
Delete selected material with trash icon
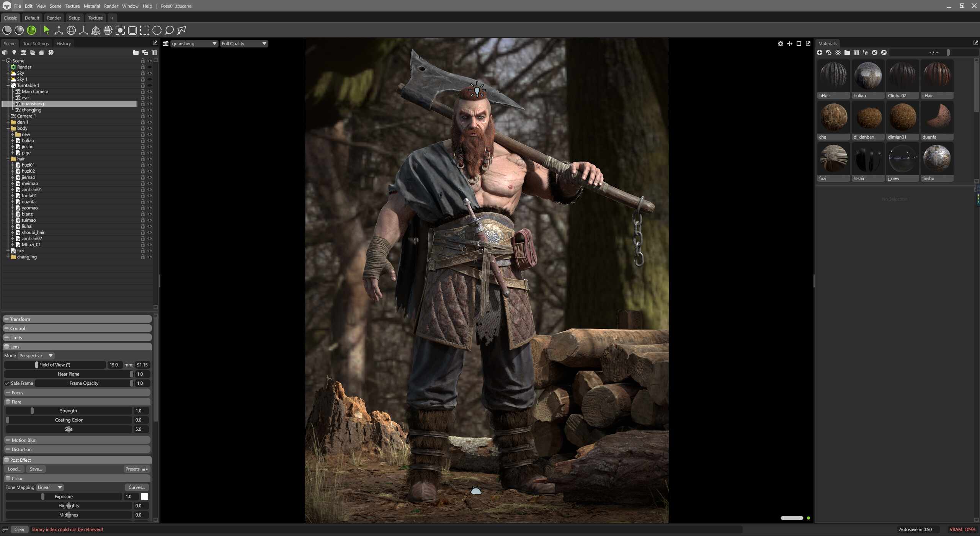(856, 52)
